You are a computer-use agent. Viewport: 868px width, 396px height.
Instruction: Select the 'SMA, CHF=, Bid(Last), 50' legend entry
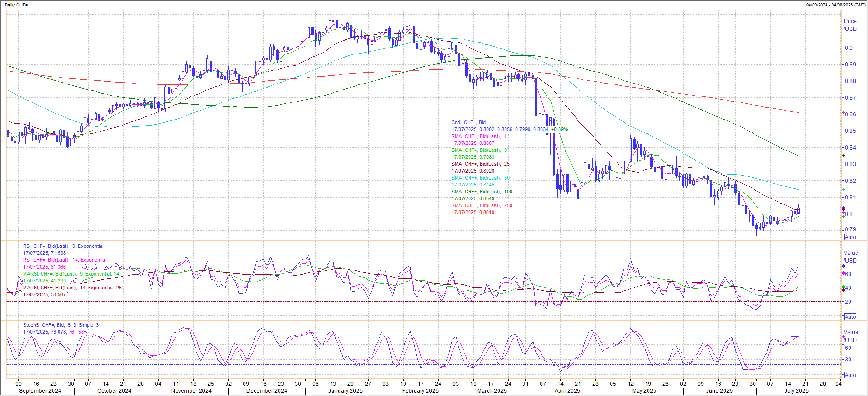(x=481, y=178)
